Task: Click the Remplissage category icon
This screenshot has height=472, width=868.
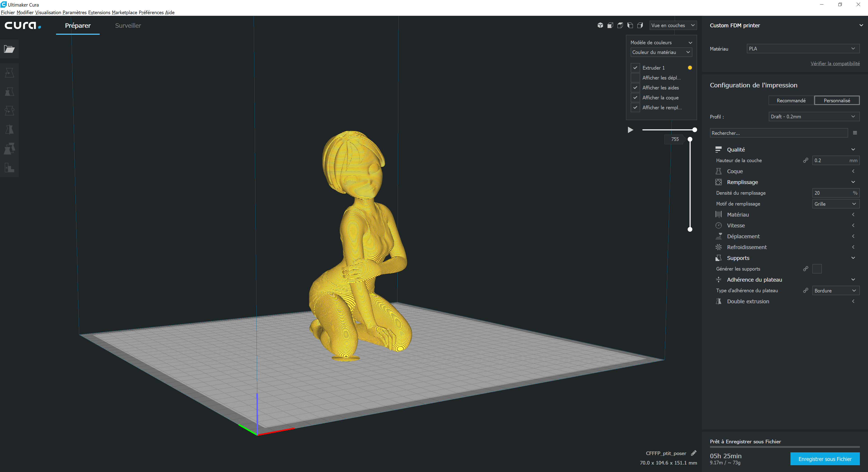Action: (718, 182)
